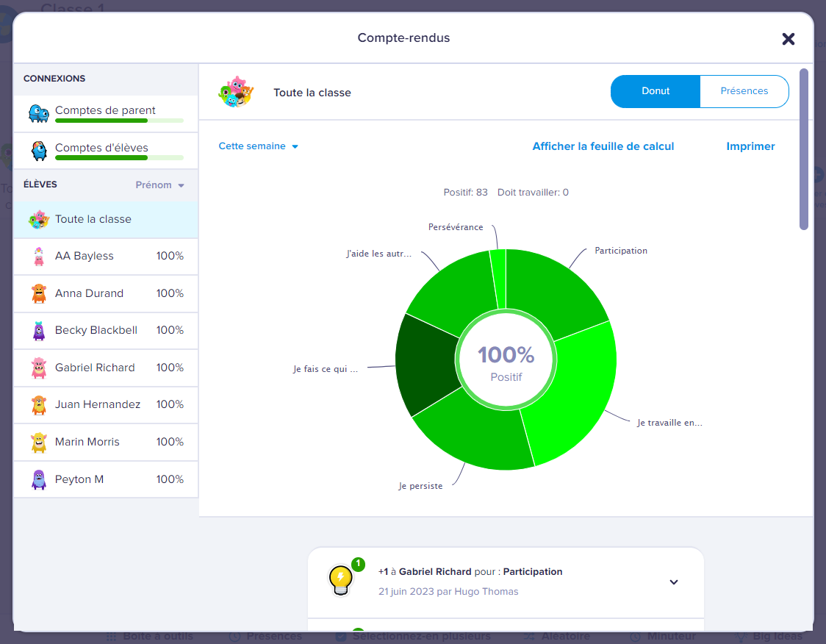Click the Imprimer button
Viewport: 826px width, 644px height.
point(750,146)
